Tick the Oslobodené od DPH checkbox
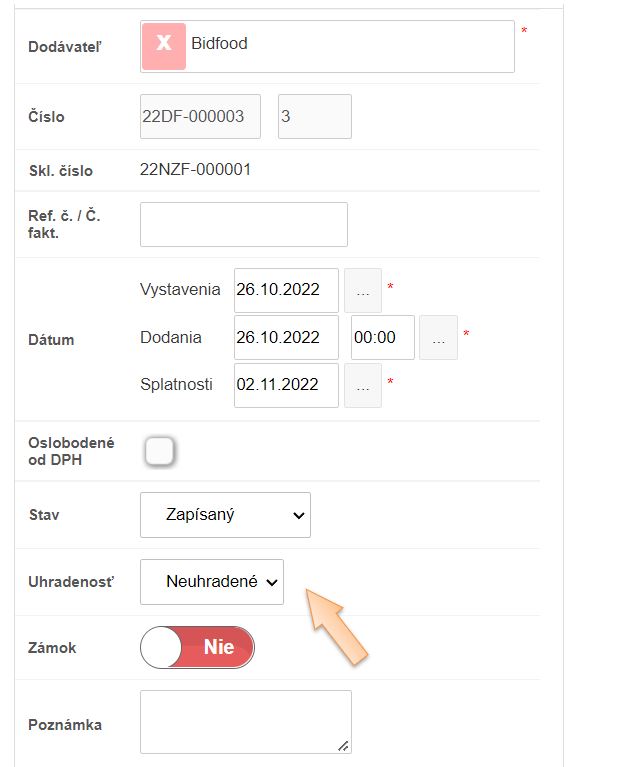Image resolution: width=625 pixels, height=767 pixels. click(159, 452)
